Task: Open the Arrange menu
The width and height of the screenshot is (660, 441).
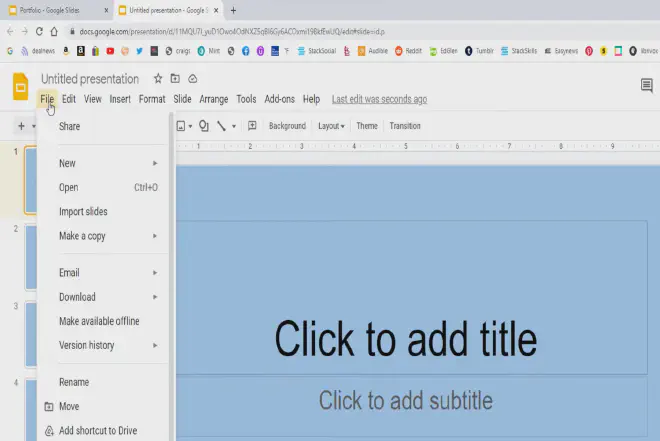Action: 214,99
